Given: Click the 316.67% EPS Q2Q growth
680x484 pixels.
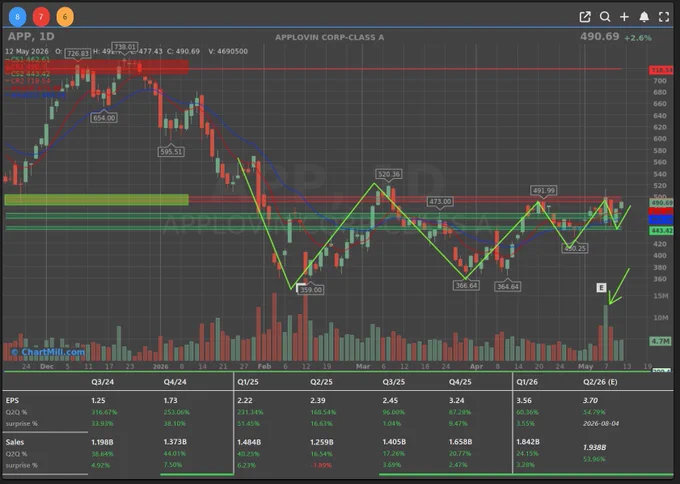Looking at the screenshot, I should pyautogui.click(x=104, y=412).
